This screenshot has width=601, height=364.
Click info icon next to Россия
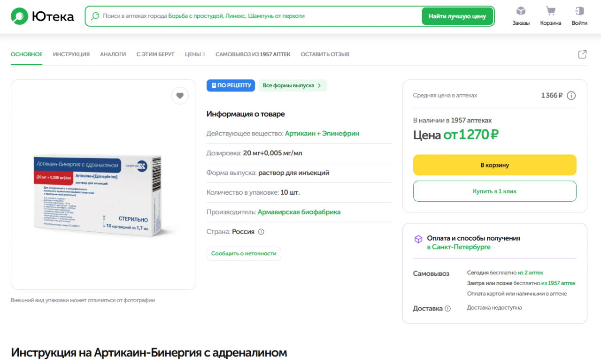(x=261, y=232)
